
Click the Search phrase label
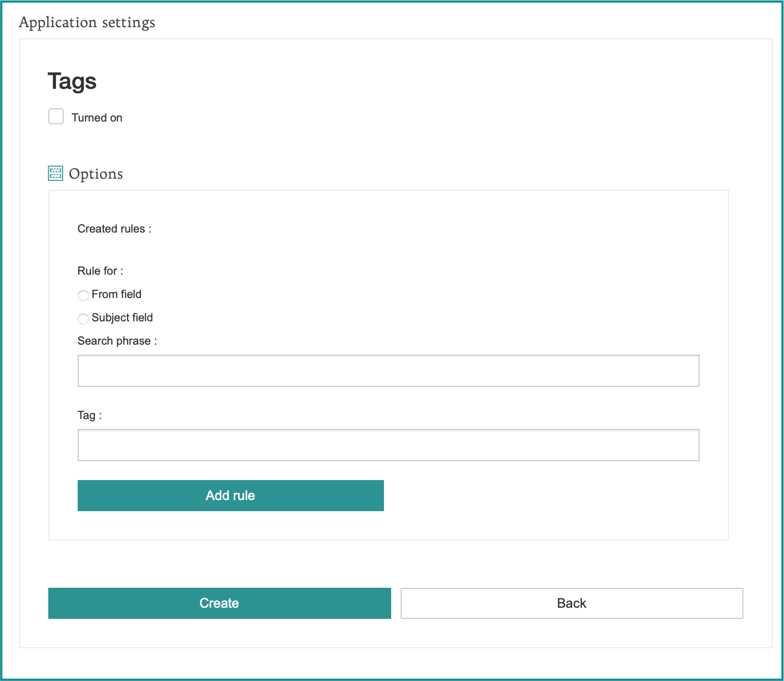click(x=117, y=341)
